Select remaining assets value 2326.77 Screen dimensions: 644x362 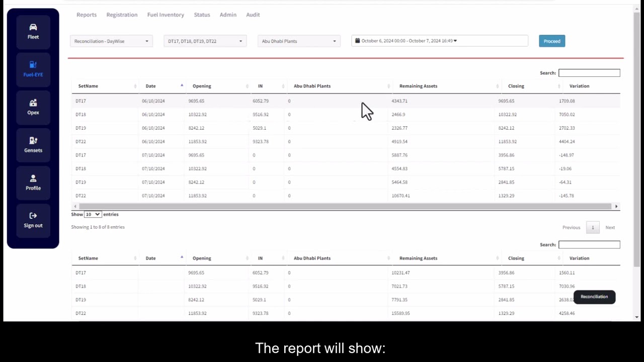399,128
